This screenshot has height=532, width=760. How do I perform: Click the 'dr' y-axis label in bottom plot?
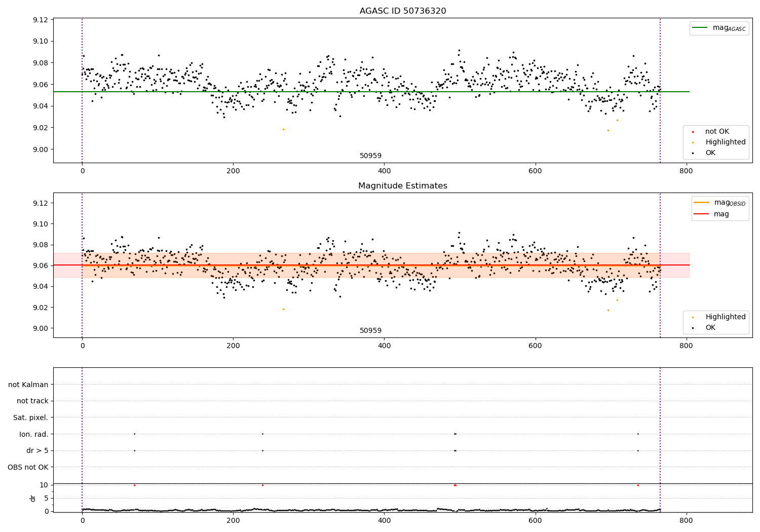pos(33,498)
